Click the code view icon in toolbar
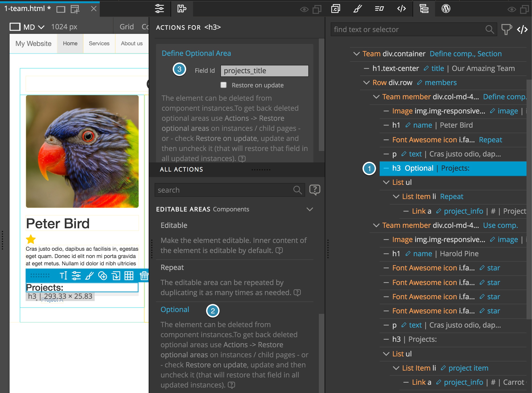This screenshot has width=532, height=393. coord(401,8)
